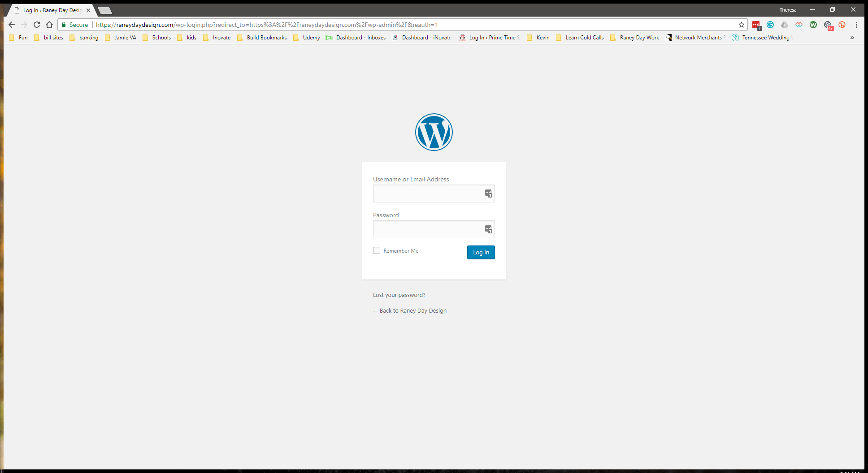Select the Log In Raney Day Design tab
The image size is (868, 473).
(x=52, y=10)
